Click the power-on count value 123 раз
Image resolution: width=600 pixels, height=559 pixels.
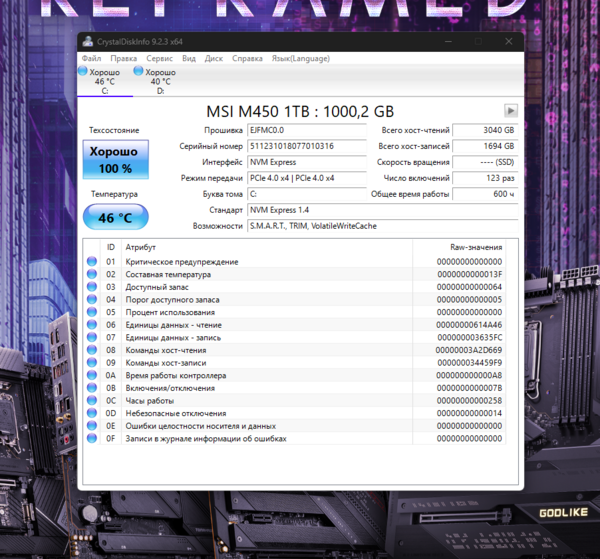coord(485,178)
